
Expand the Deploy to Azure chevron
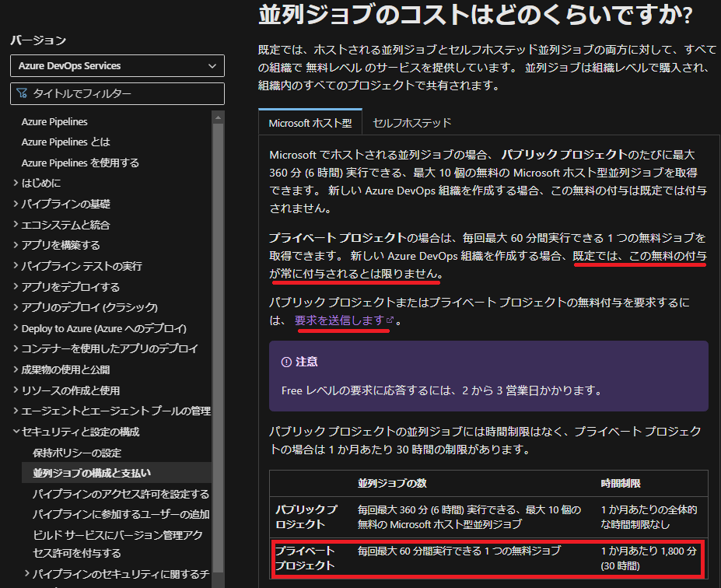click(x=16, y=328)
